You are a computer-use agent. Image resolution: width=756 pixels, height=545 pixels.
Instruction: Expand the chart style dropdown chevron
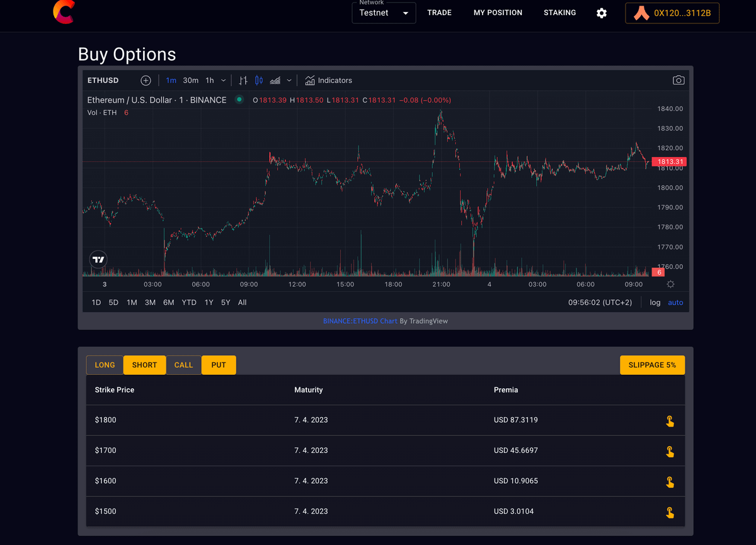point(289,81)
